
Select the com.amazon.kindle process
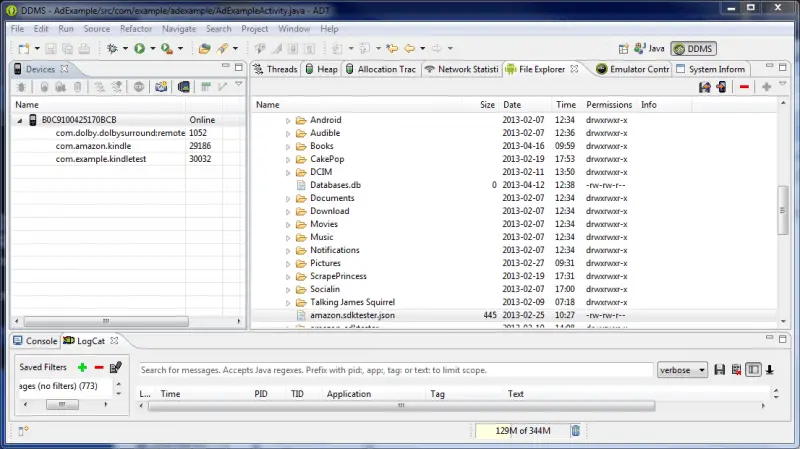(x=91, y=146)
